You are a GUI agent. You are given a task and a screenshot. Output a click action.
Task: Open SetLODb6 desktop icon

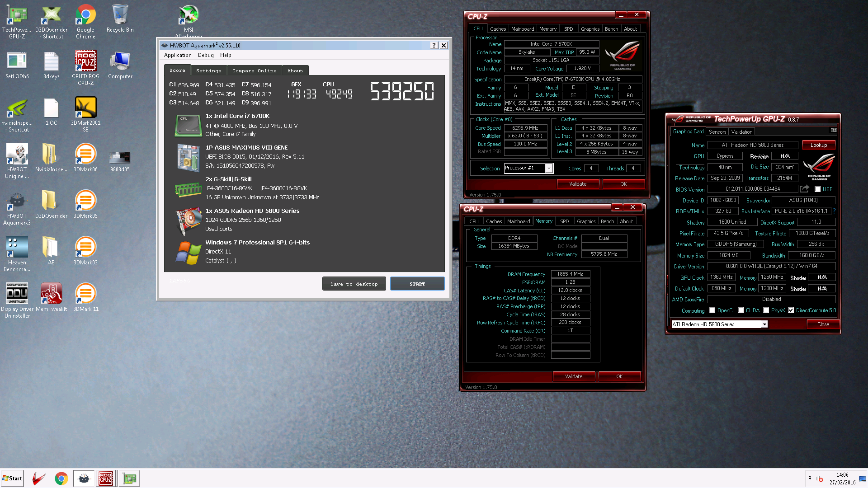point(17,65)
